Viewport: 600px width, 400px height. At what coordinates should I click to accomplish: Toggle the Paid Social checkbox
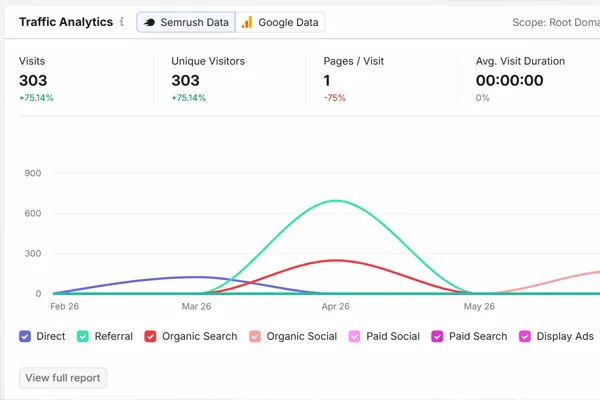pyautogui.click(x=354, y=336)
